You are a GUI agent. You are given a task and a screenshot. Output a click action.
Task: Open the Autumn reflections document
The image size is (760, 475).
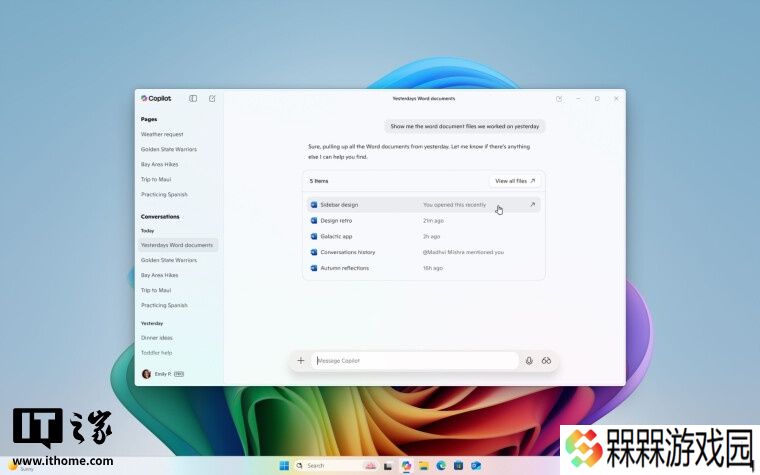[x=424, y=268]
